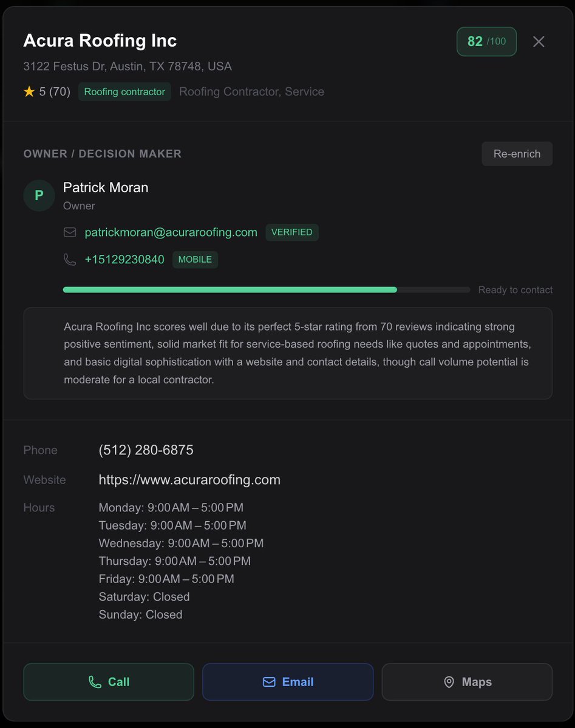Click the green Call button
Viewport: 575px width, 728px height.
(109, 682)
